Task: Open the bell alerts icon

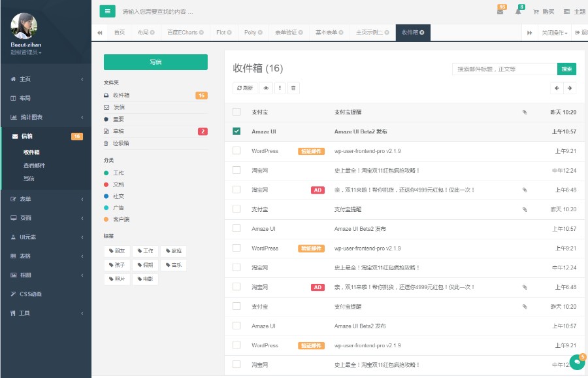Action: [518, 12]
